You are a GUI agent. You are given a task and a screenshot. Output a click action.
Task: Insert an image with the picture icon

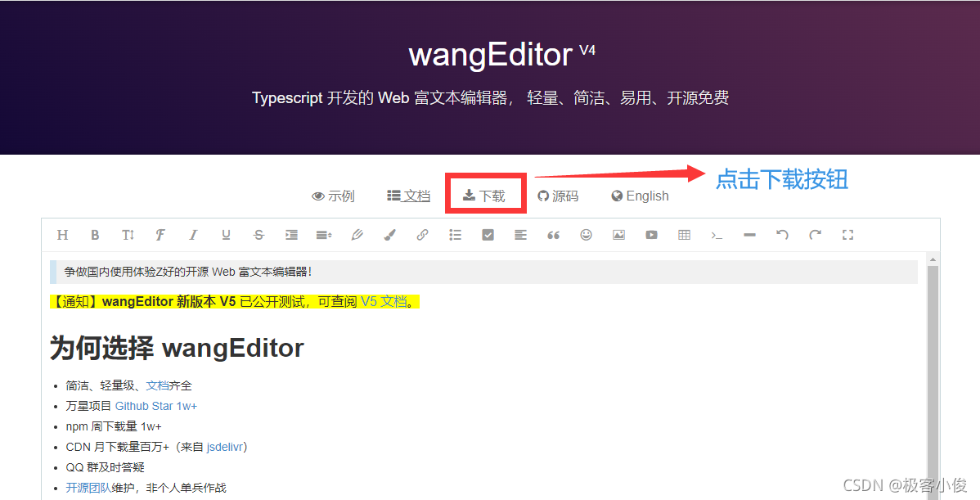click(x=618, y=235)
